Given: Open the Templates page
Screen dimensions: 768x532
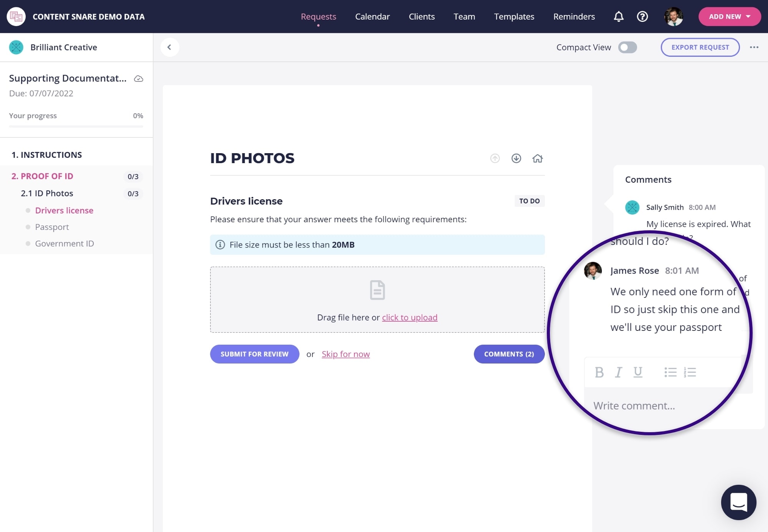Looking at the screenshot, I should tap(514, 17).
